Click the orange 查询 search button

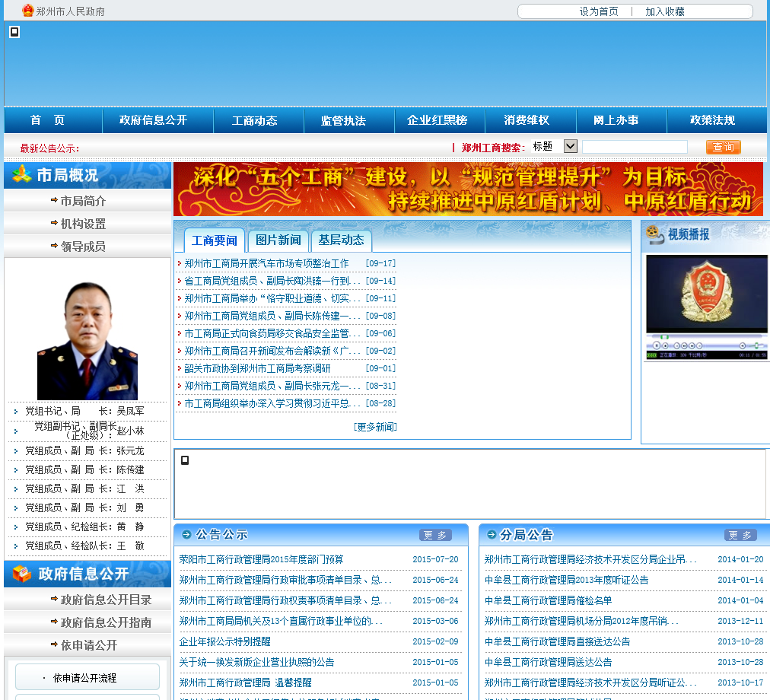723,146
